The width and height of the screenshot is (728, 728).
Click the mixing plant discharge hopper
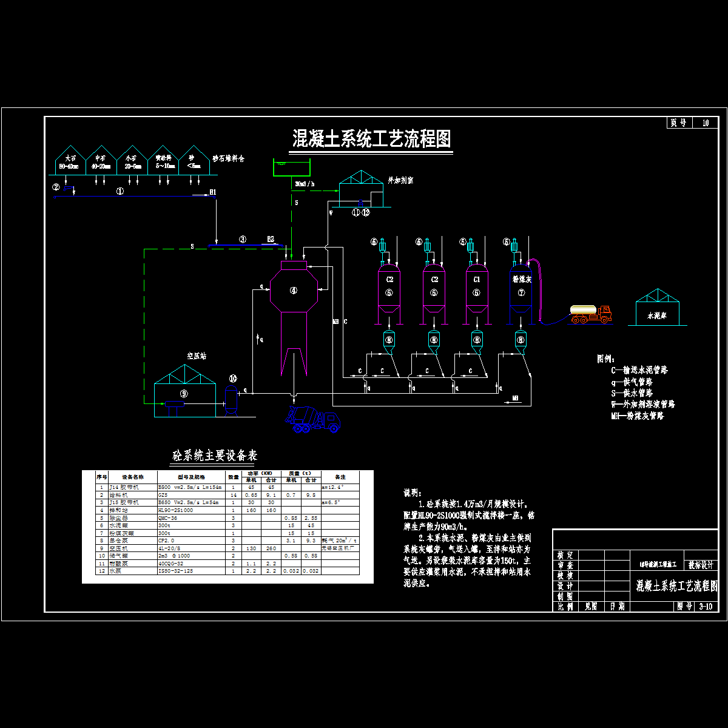pyautogui.click(x=294, y=363)
